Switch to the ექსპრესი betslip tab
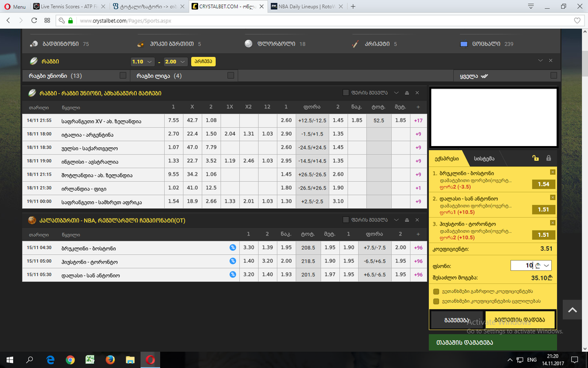This screenshot has width=588, height=368. [446, 159]
